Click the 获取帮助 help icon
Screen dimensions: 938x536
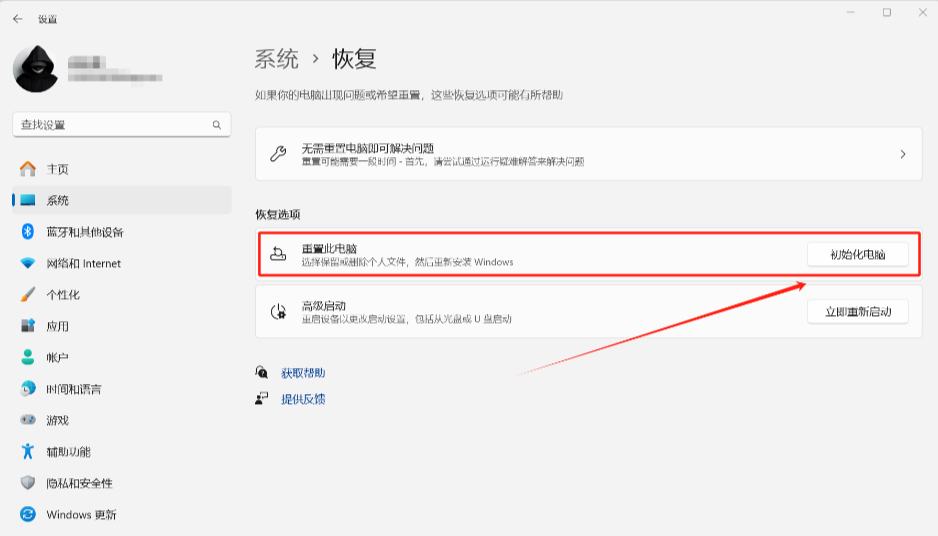pos(261,372)
